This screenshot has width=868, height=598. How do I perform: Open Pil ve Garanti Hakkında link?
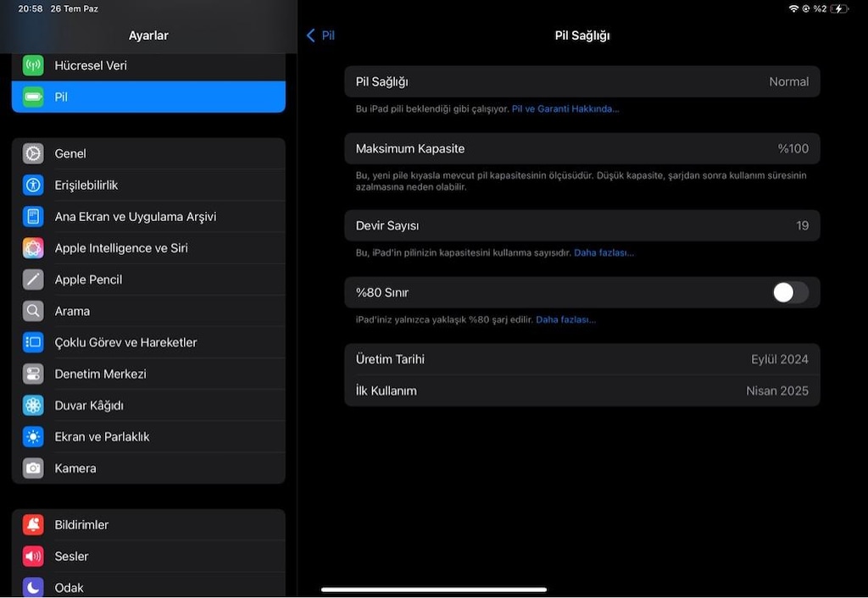(x=565, y=109)
